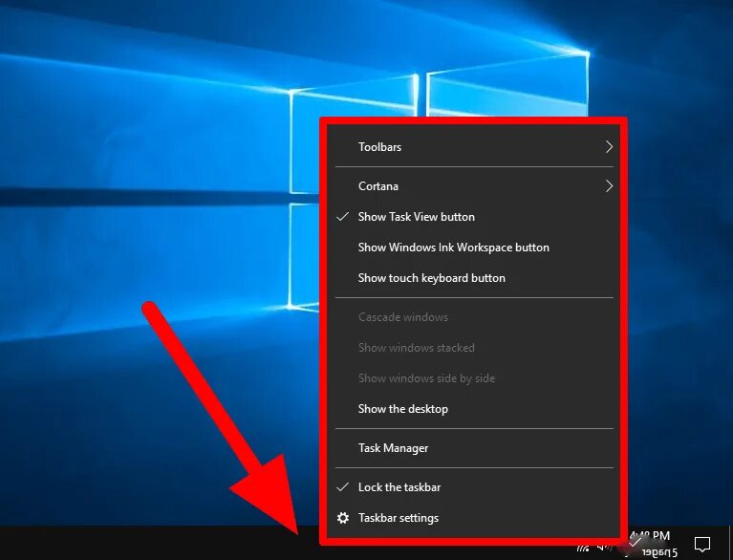733x560 pixels.
Task: Click the gear icon beside Taskbar settings
Action: coord(343,518)
